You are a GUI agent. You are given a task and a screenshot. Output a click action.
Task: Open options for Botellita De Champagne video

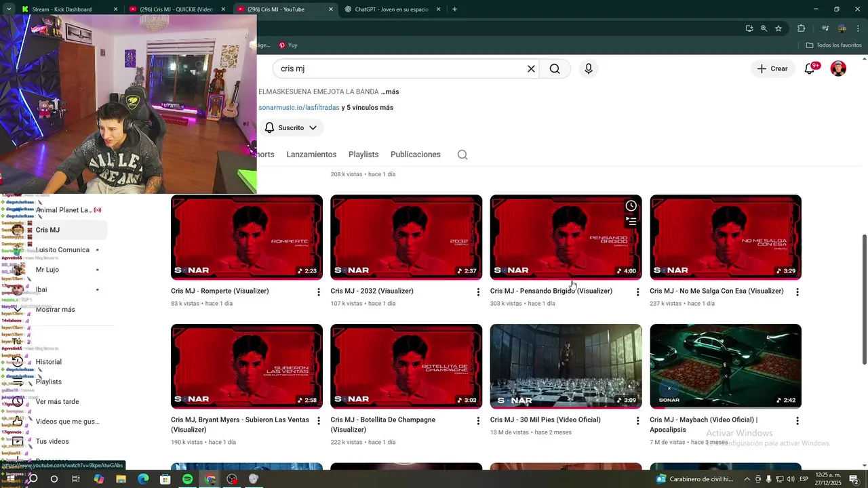(478, 421)
